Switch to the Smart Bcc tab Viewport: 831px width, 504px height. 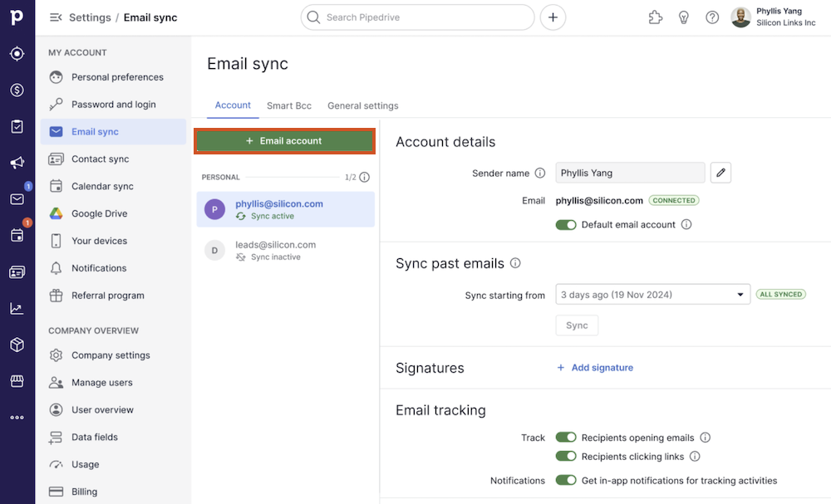pyautogui.click(x=288, y=105)
